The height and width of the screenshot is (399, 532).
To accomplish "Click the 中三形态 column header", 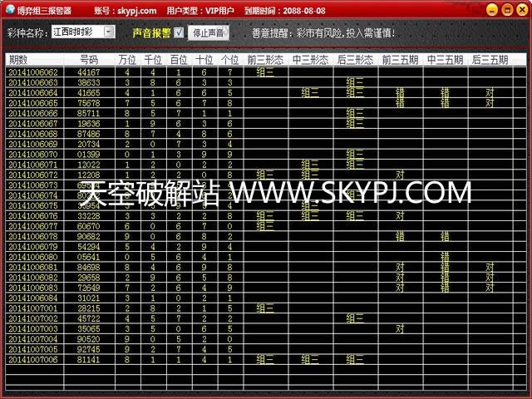I will (x=310, y=60).
